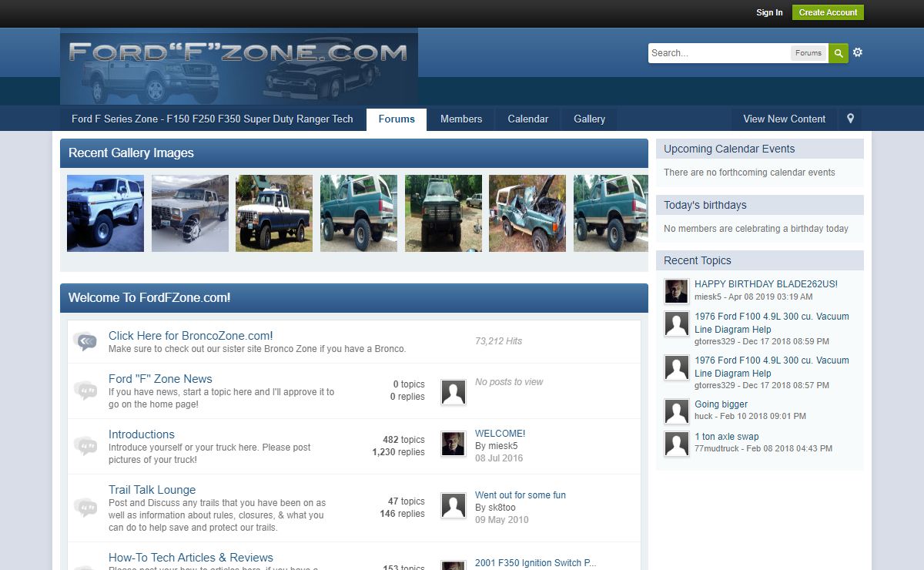Click avatar beside the Going bigger topic
This screenshot has height=570, width=924.
tap(677, 411)
